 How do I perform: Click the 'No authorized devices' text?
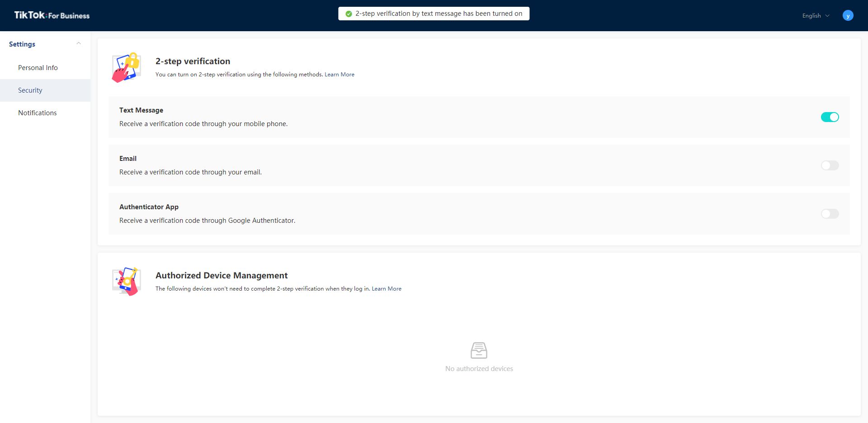coord(479,369)
